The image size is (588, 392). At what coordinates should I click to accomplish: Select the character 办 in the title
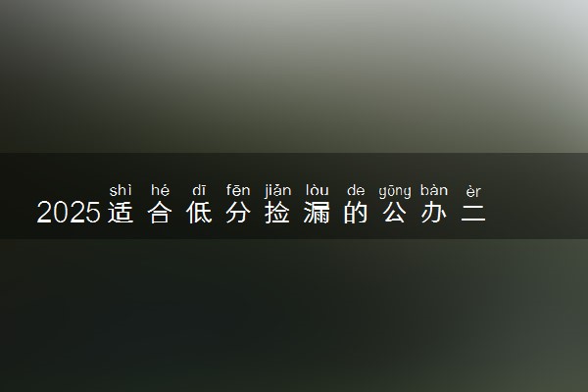434,213
